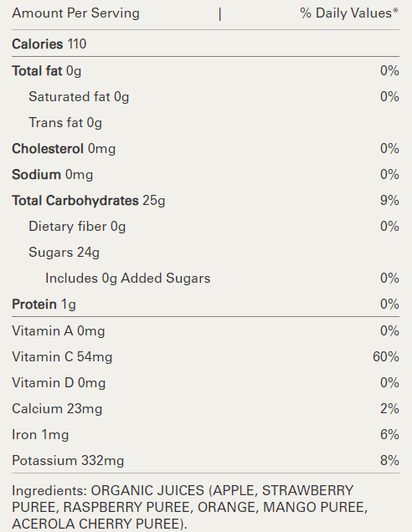Image resolution: width=412 pixels, height=532 pixels.
Task: Select the Vitamin C 54mg label
Action: pyautogui.click(x=62, y=357)
